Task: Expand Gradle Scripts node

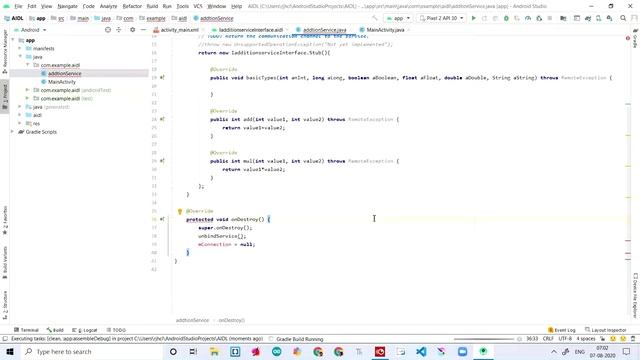Action: (x=13, y=132)
